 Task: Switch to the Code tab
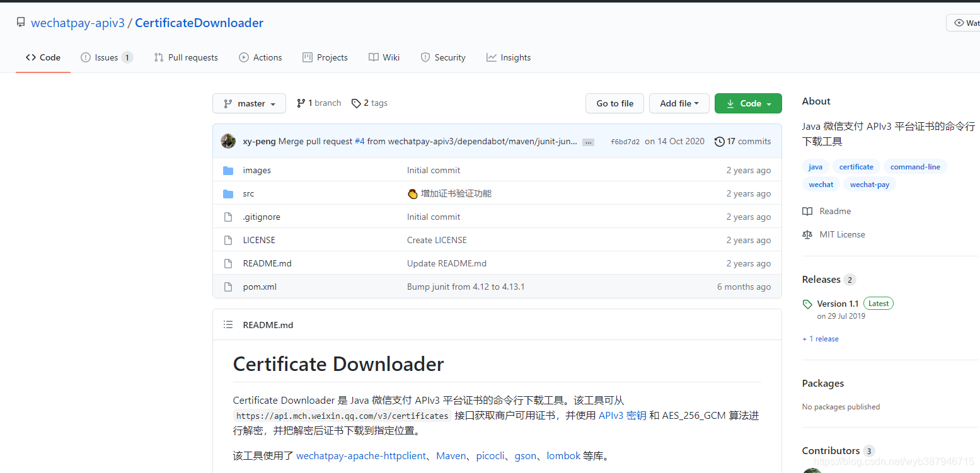(43, 57)
